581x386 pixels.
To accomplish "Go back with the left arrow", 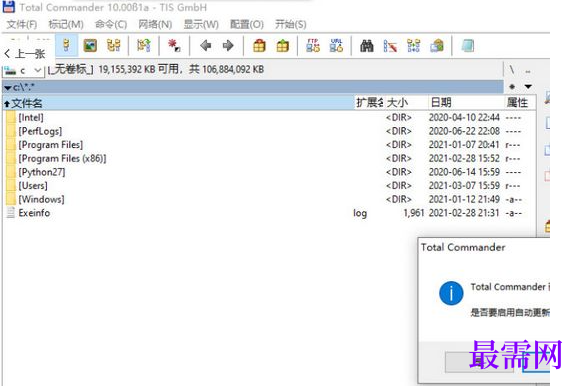I will pyautogui.click(x=205, y=46).
